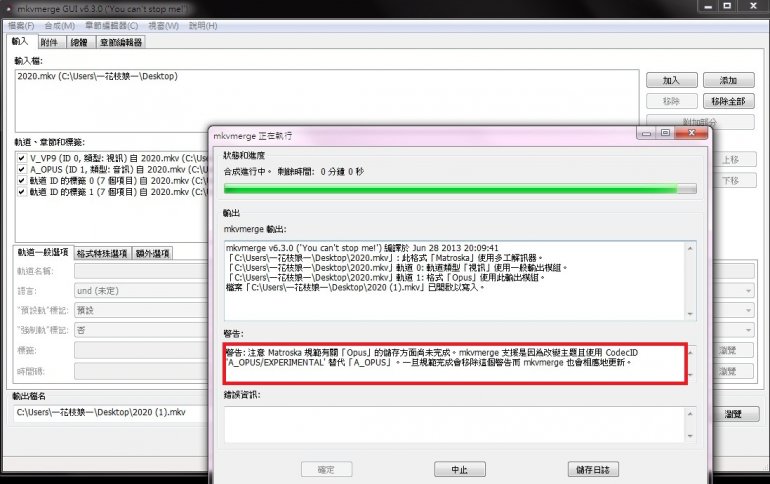
Task: Click the green merge progress bar
Action: (460, 188)
